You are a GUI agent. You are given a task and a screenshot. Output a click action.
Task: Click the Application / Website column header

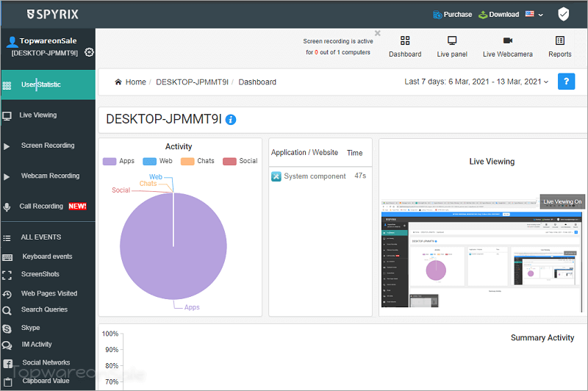coord(304,153)
